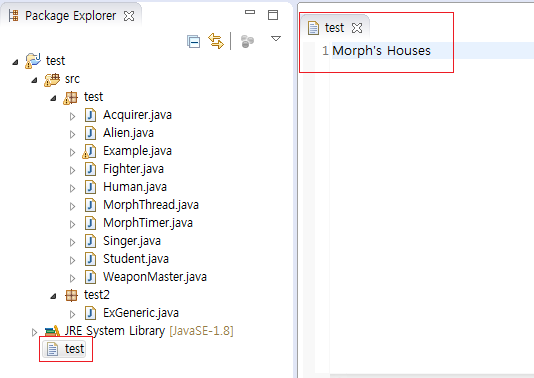Expand the JRE System Library node

(x=34, y=332)
